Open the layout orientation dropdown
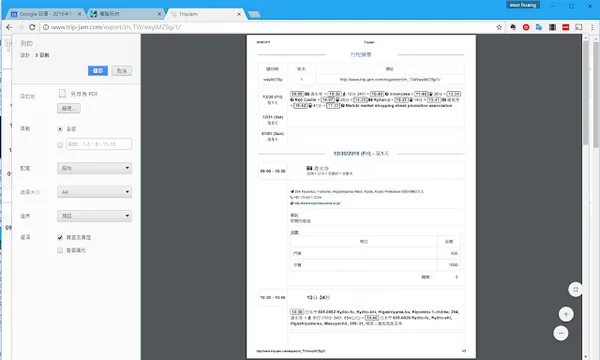 [95, 168]
